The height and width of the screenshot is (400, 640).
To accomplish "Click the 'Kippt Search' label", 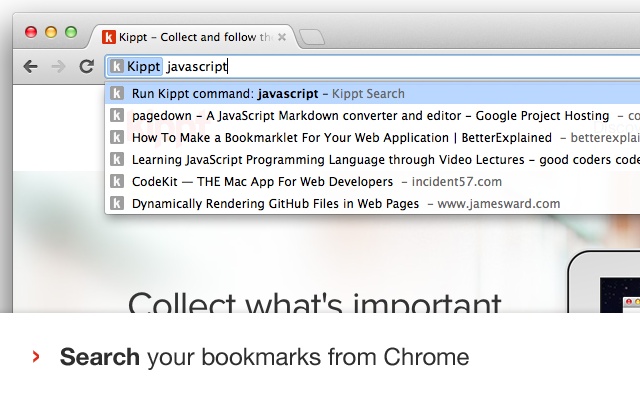I will point(368,94).
